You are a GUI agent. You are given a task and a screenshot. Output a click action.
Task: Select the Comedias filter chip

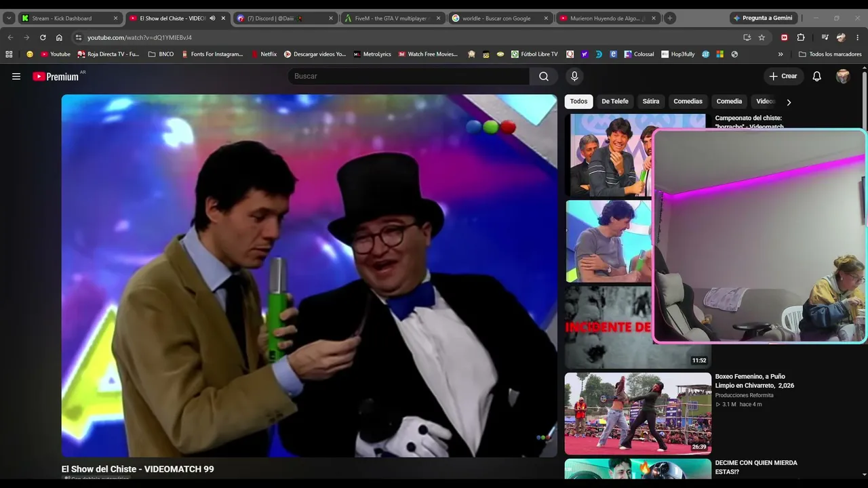688,102
